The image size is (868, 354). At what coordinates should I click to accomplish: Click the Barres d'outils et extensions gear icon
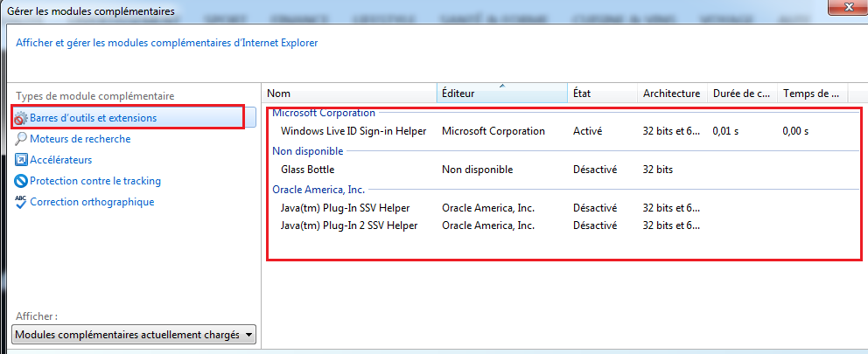tap(20, 118)
